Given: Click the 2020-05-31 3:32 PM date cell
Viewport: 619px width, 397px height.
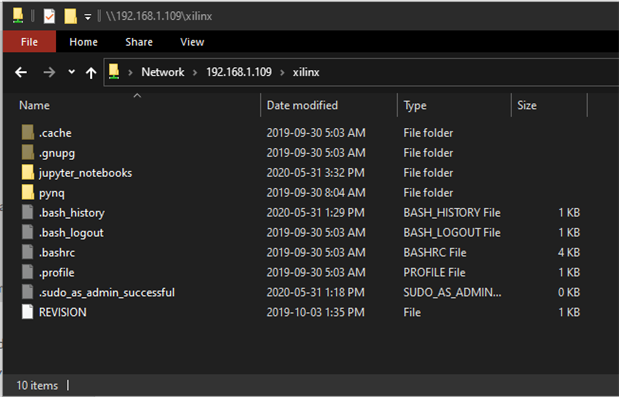Looking at the screenshot, I should click(x=315, y=173).
